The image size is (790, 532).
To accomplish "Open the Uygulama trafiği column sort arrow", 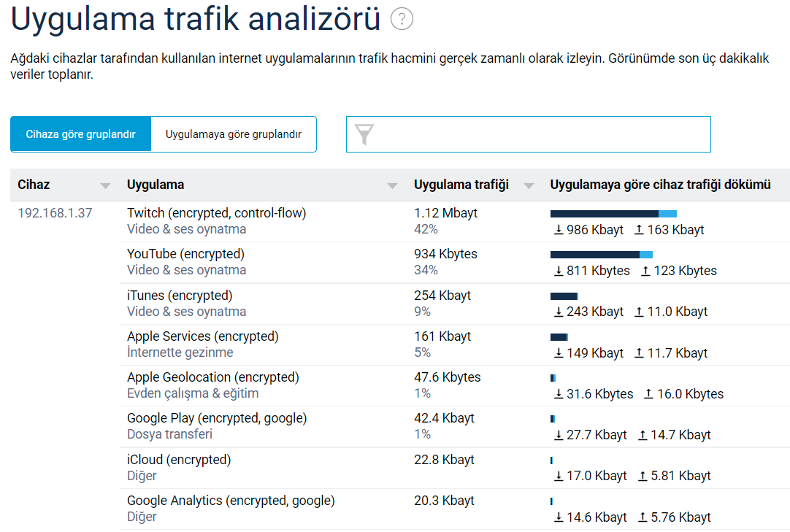I will [529, 186].
